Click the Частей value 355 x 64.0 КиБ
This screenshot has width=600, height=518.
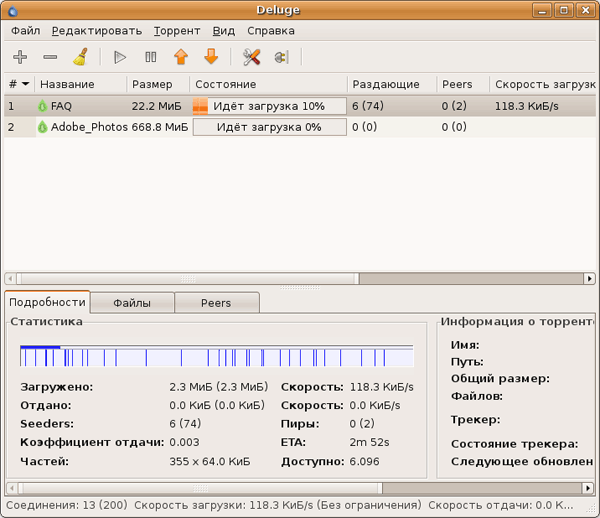[x=210, y=461]
